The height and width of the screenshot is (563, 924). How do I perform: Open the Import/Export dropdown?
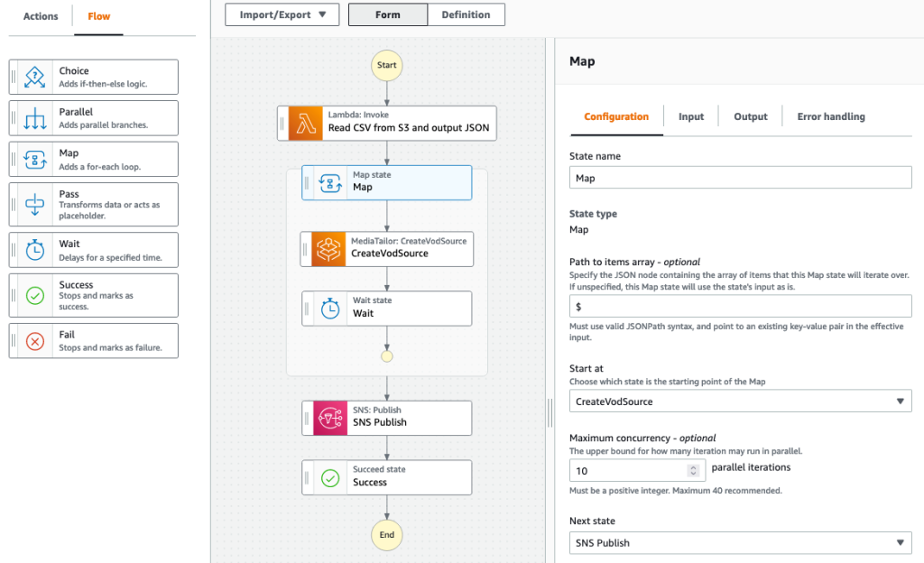click(282, 14)
